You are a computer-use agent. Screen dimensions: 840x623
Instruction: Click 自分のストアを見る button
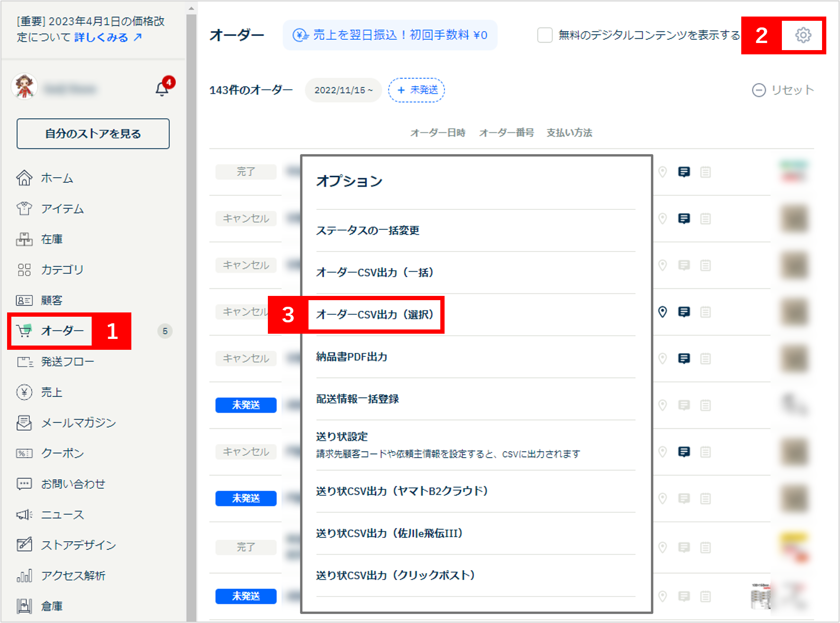click(x=93, y=134)
